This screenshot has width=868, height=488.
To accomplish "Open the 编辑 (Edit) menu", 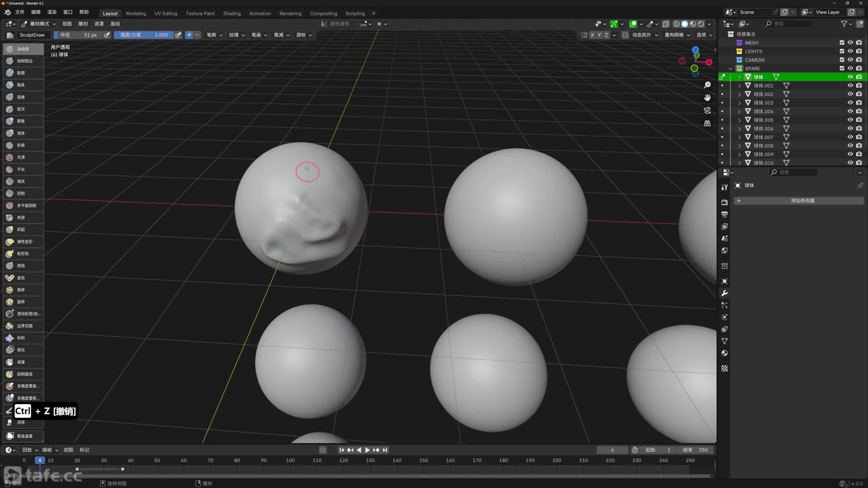I will pyautogui.click(x=36, y=12).
